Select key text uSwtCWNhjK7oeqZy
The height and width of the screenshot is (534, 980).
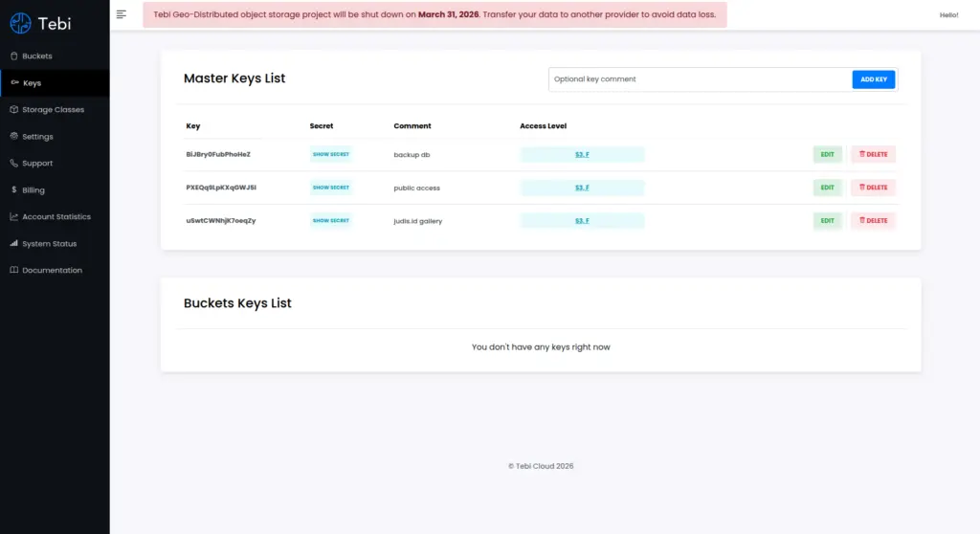click(x=221, y=221)
